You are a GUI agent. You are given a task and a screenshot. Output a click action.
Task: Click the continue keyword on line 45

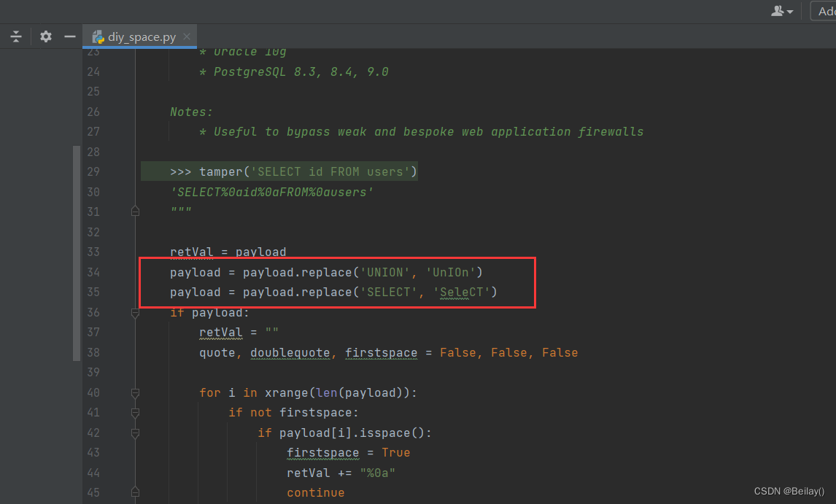316,493
